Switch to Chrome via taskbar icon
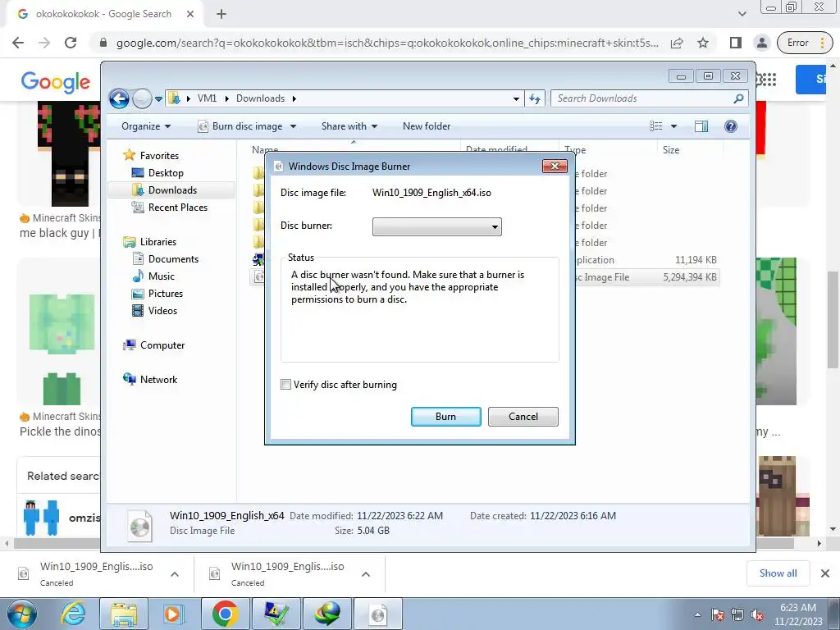Viewport: 840px width, 630px height. pyautogui.click(x=225, y=614)
